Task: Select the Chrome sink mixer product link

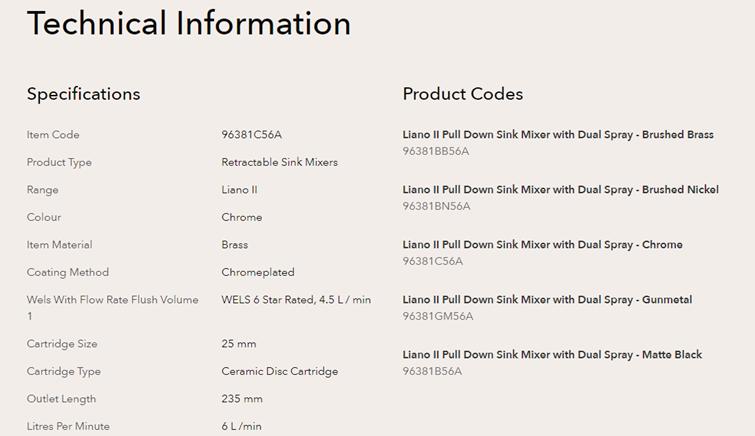Action: pos(542,244)
